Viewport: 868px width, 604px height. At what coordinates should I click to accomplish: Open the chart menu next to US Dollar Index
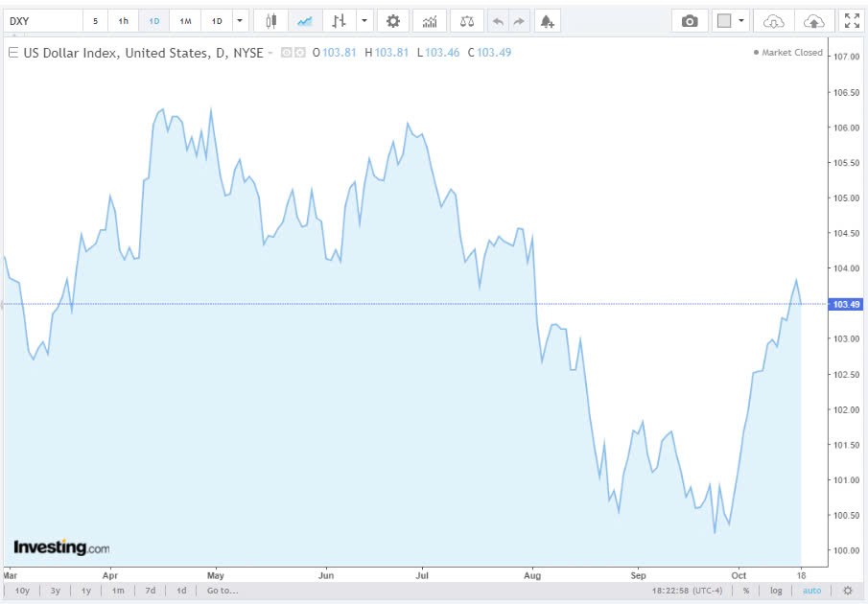(10, 53)
